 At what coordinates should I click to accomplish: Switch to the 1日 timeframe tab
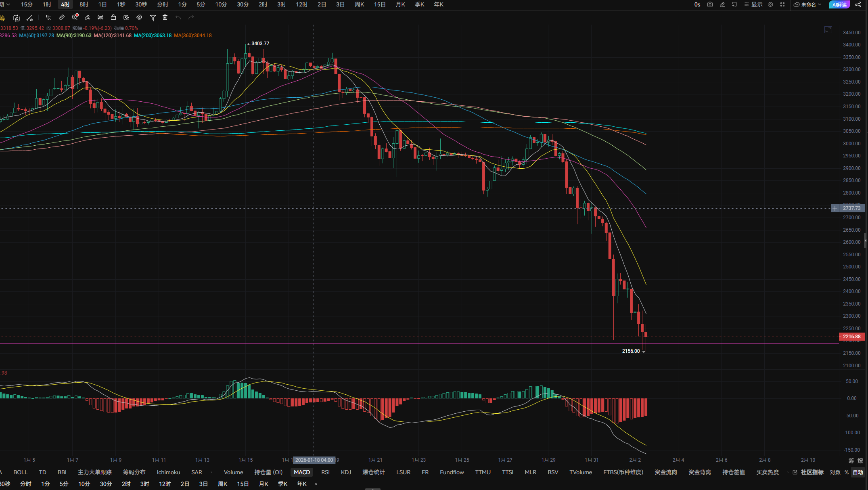(x=102, y=4)
